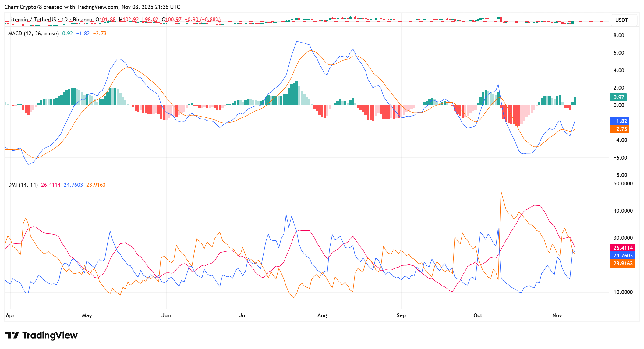Click the 50.0000 level on DMI axis
Image resolution: width=644 pixels, height=349 pixels.
coord(623,184)
